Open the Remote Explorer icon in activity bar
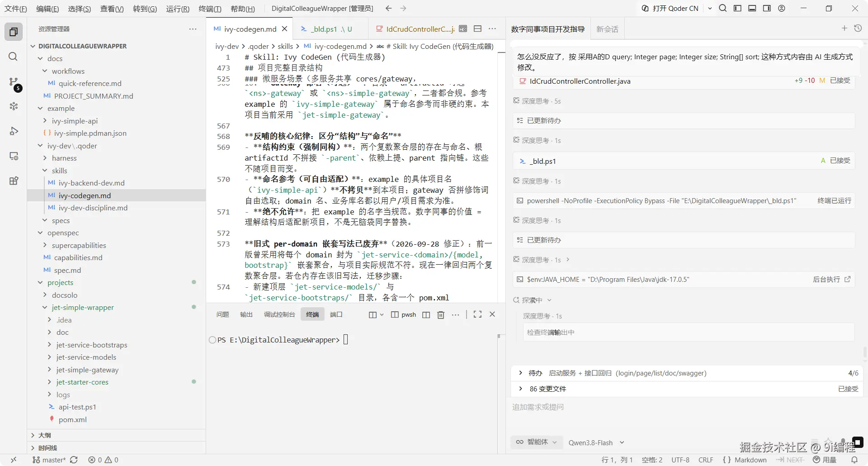 [14, 156]
